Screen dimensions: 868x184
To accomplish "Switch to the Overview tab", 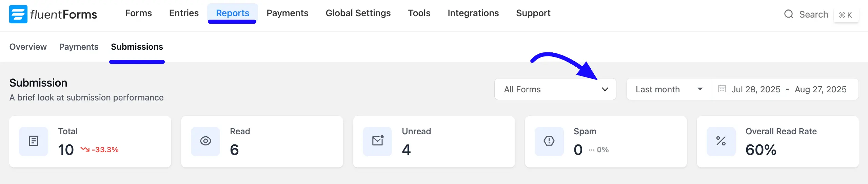I will 28,47.
